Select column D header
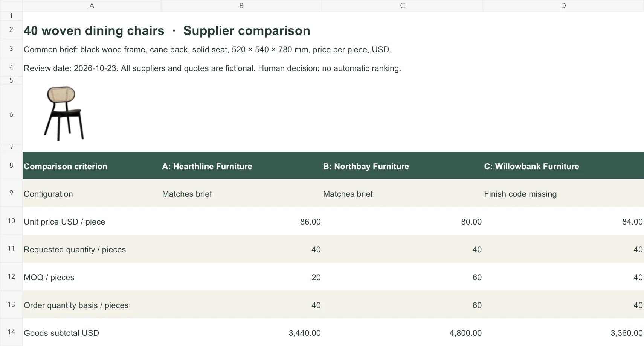This screenshot has width=644, height=346. pos(563,6)
